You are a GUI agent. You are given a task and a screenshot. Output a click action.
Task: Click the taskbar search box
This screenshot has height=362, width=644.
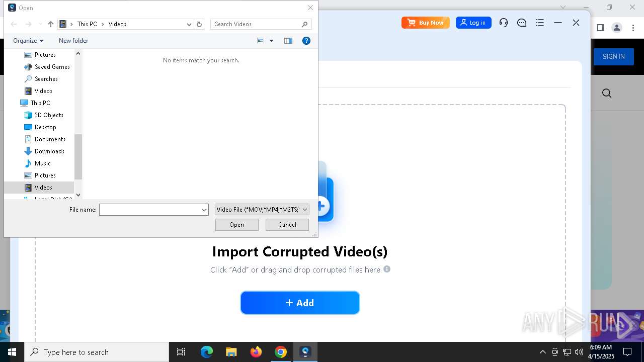(x=97, y=352)
